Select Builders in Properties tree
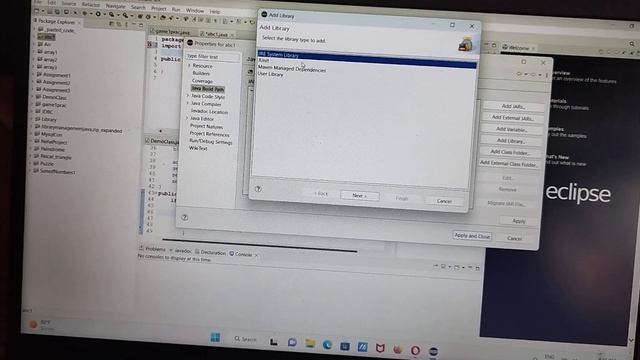This screenshot has height=360, width=640. [201, 73]
